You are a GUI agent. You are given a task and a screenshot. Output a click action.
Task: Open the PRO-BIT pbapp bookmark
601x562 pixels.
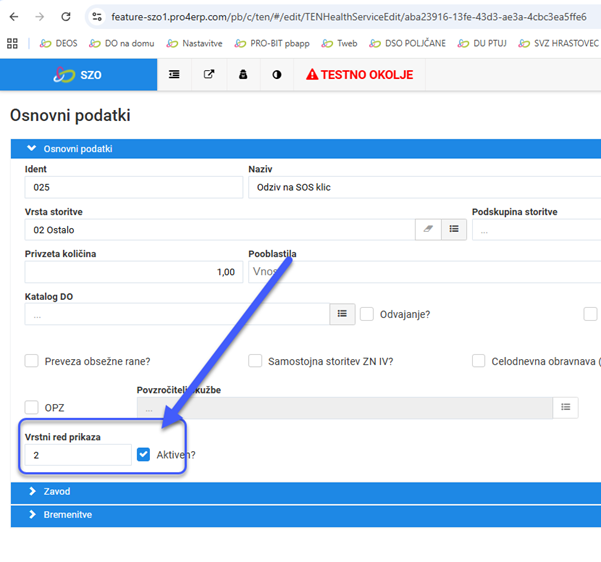point(272,43)
